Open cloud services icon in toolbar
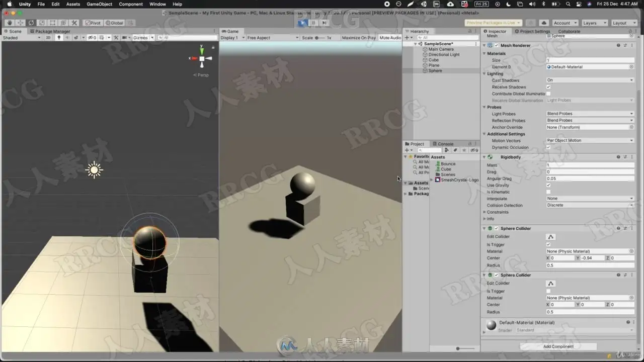The image size is (644, 362). pyautogui.click(x=544, y=23)
